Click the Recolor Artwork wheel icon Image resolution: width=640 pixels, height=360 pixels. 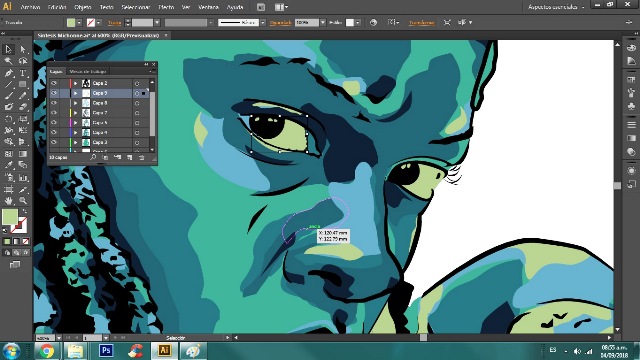pyautogui.click(x=373, y=23)
